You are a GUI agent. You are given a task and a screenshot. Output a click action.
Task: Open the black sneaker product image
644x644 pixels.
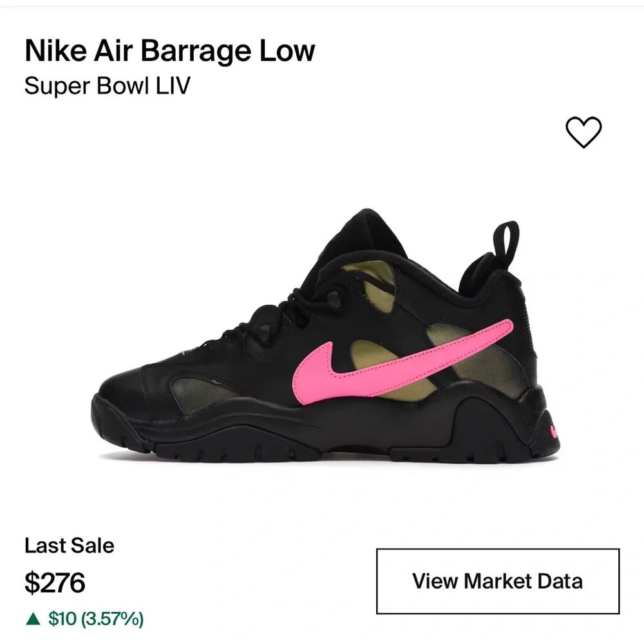pos(325,336)
